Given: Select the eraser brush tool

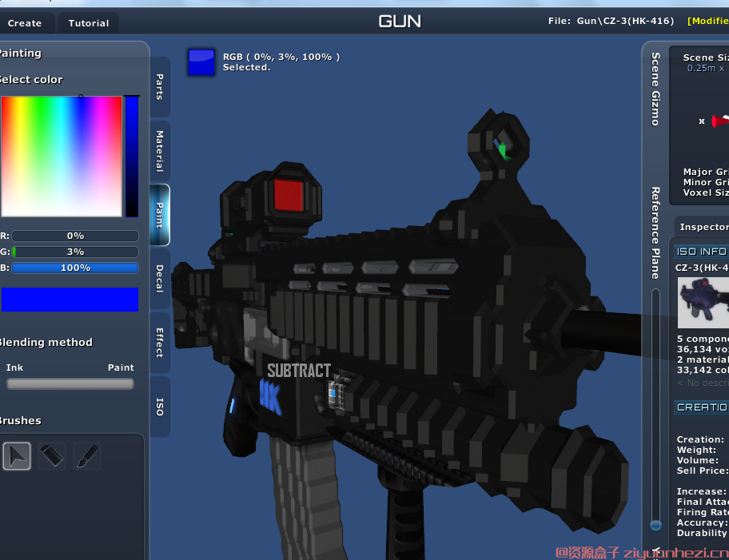Looking at the screenshot, I should coord(51,455).
